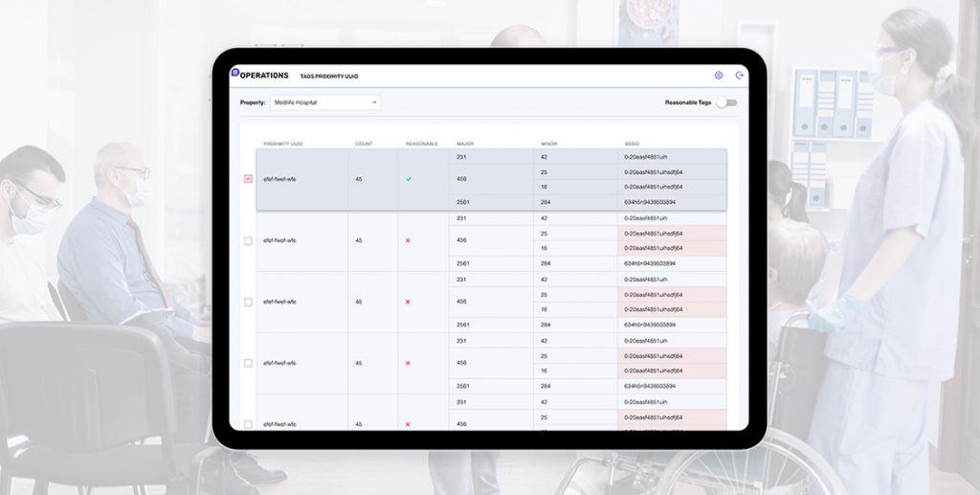Click the OPERATIONS title
The image size is (980, 495).
264,76
